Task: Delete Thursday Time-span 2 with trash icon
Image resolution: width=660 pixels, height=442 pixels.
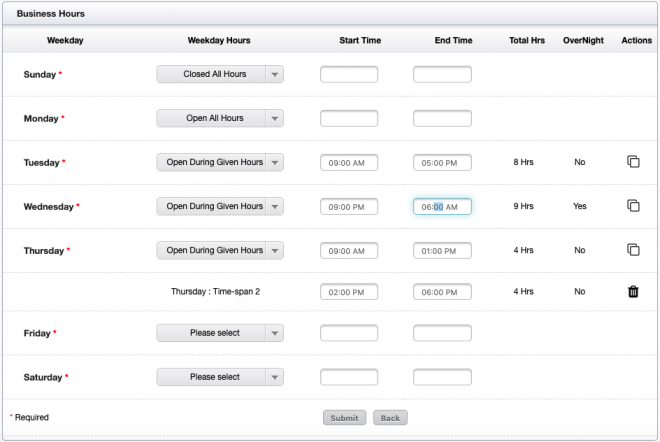Action: tap(632, 292)
